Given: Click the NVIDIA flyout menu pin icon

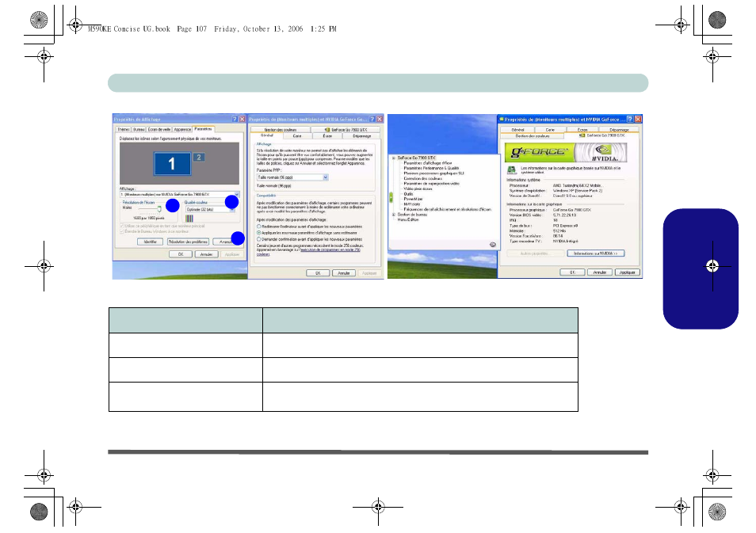Looking at the screenshot, I should 492,245.
